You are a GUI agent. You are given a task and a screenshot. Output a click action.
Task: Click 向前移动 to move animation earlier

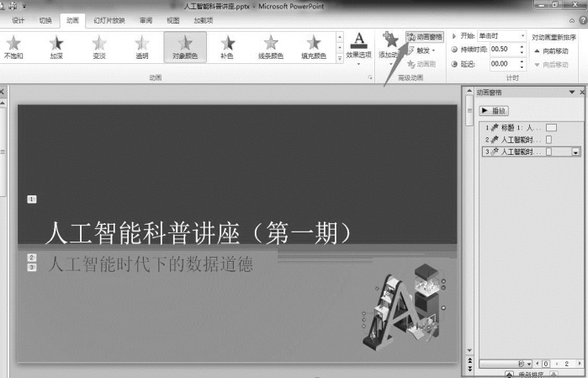(551, 51)
